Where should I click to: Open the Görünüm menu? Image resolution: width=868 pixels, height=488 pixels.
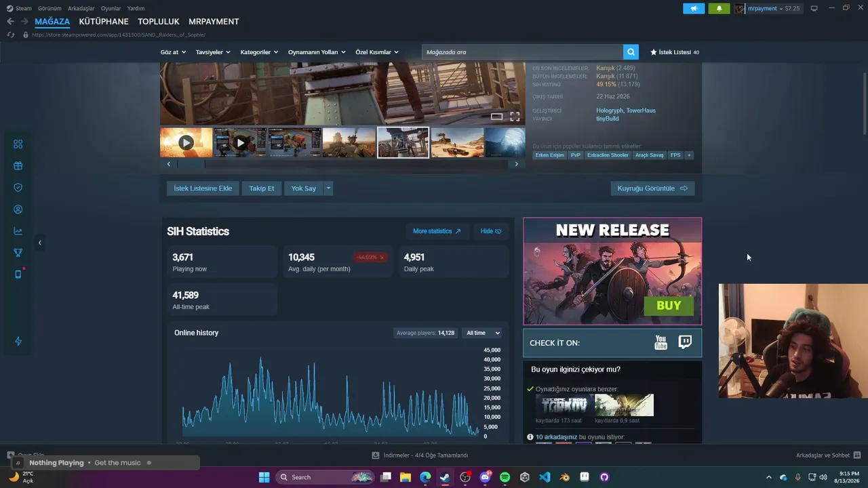[50, 8]
